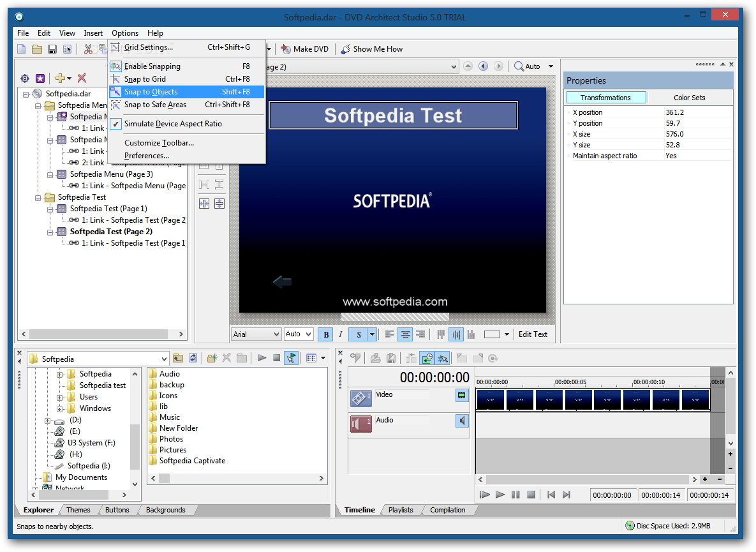Open explorer Views dropdown arrow

[x=323, y=358]
